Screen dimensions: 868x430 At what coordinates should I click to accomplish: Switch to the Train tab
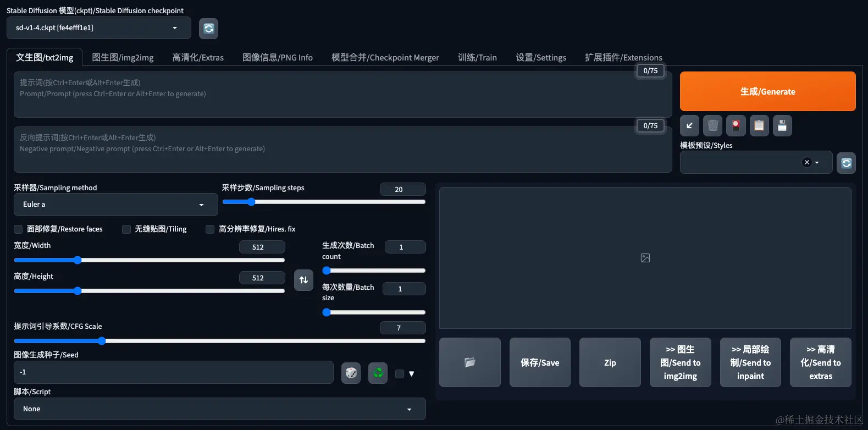click(x=477, y=57)
